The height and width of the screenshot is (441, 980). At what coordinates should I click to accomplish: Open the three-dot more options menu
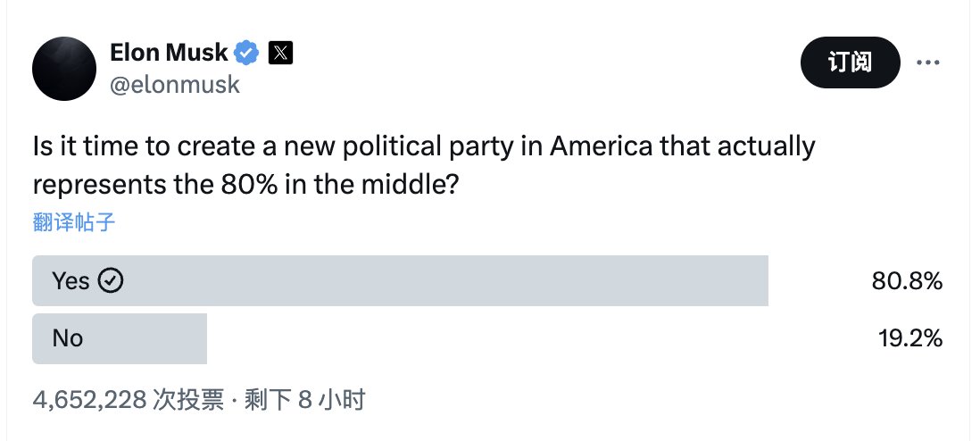point(928,62)
